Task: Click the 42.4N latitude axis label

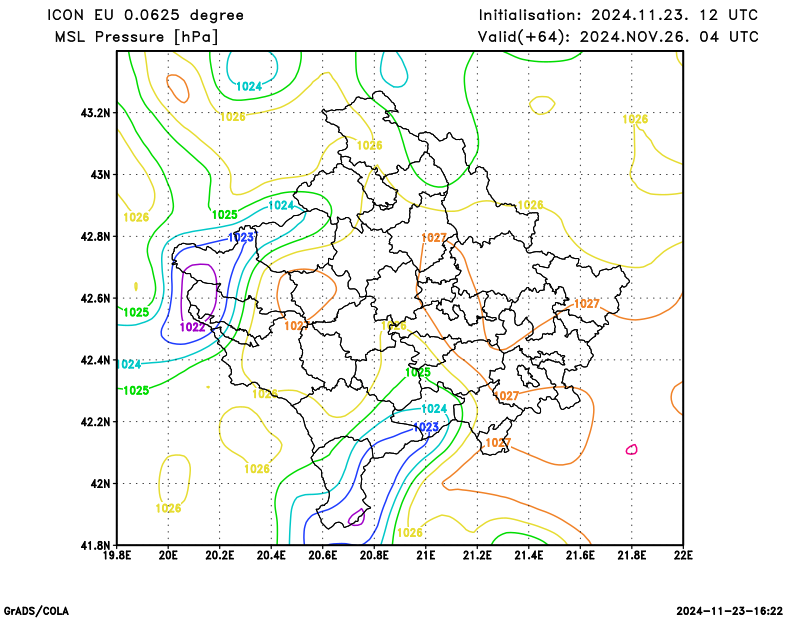Action: pyautogui.click(x=95, y=360)
